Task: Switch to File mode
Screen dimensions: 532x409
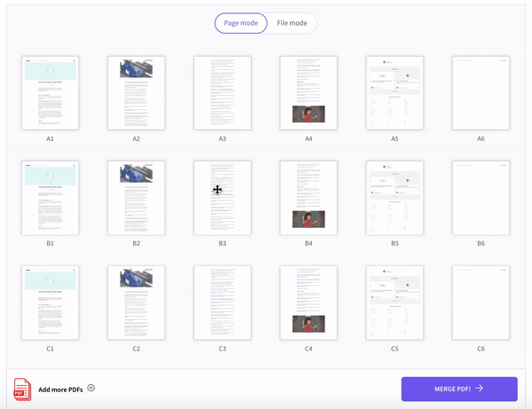Action: click(292, 23)
